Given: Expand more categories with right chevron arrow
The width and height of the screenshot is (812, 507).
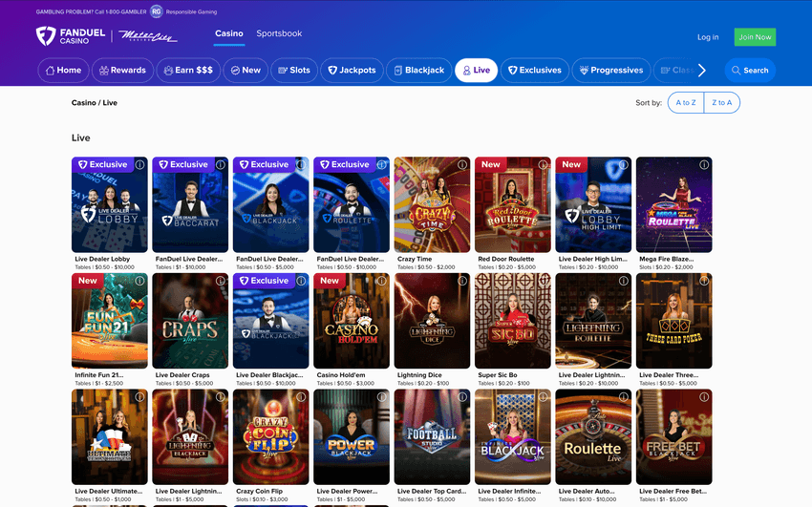Looking at the screenshot, I should (x=702, y=70).
